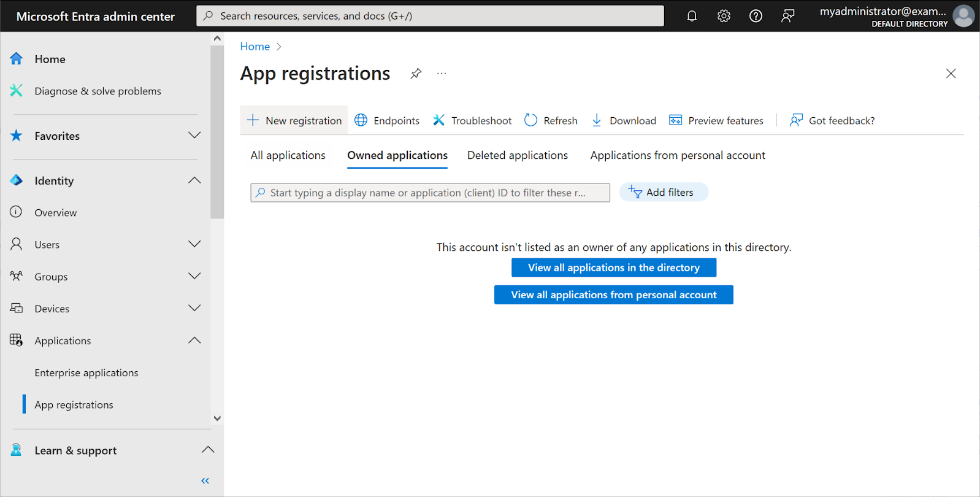Image resolution: width=980 pixels, height=497 pixels.
Task: Click View all applications from personal account button
Action: [x=614, y=295]
